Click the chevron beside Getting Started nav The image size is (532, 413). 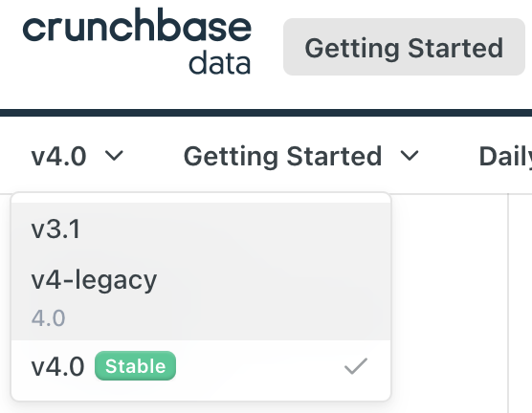(410, 156)
